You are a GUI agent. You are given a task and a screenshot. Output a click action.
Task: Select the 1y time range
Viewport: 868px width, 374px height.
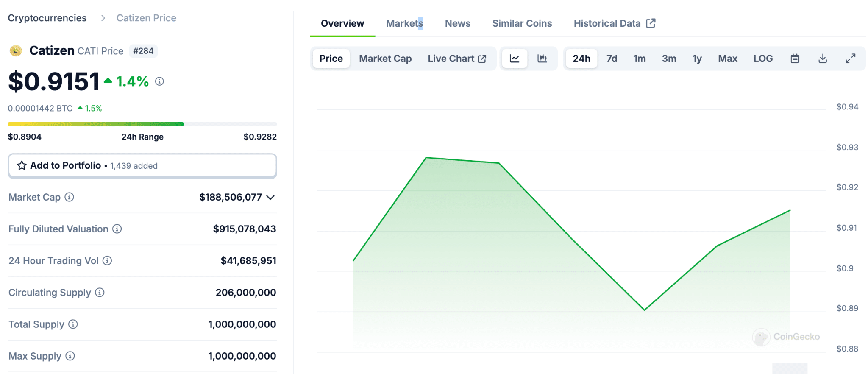click(x=697, y=59)
